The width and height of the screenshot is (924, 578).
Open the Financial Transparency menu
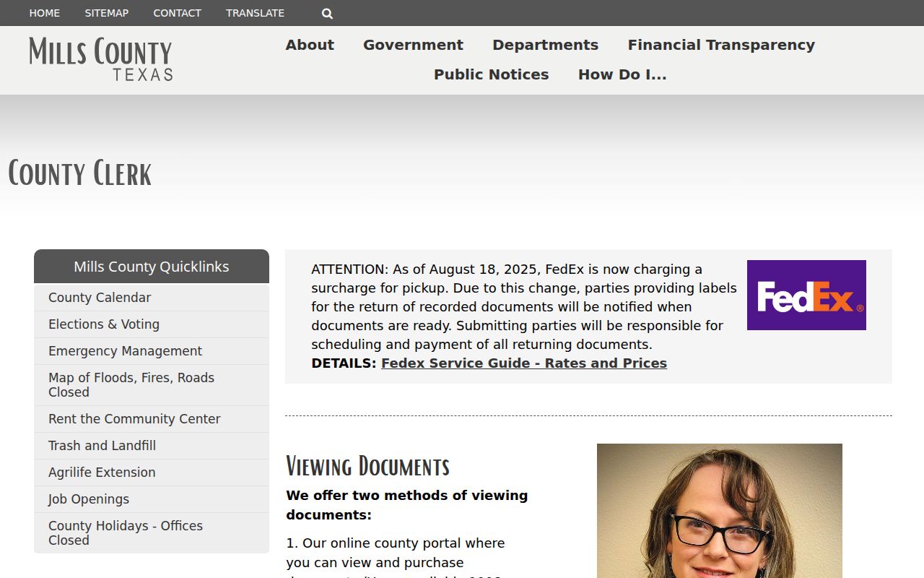(721, 45)
